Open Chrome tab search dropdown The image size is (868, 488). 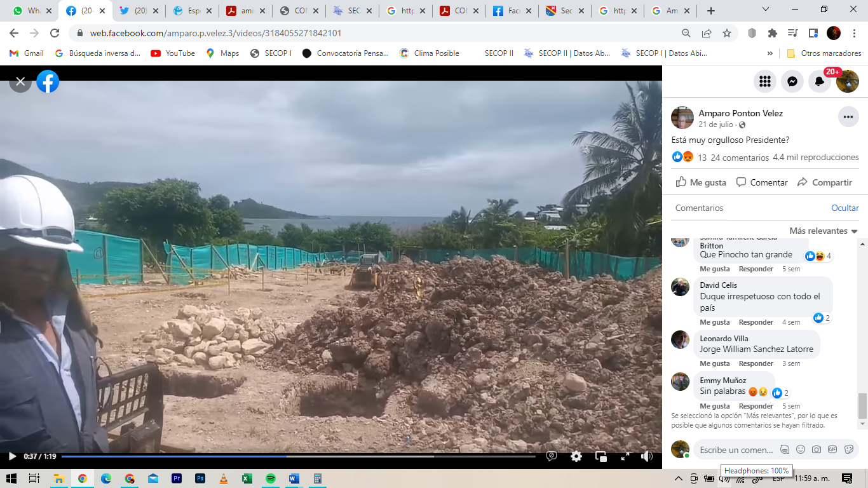[x=766, y=10]
